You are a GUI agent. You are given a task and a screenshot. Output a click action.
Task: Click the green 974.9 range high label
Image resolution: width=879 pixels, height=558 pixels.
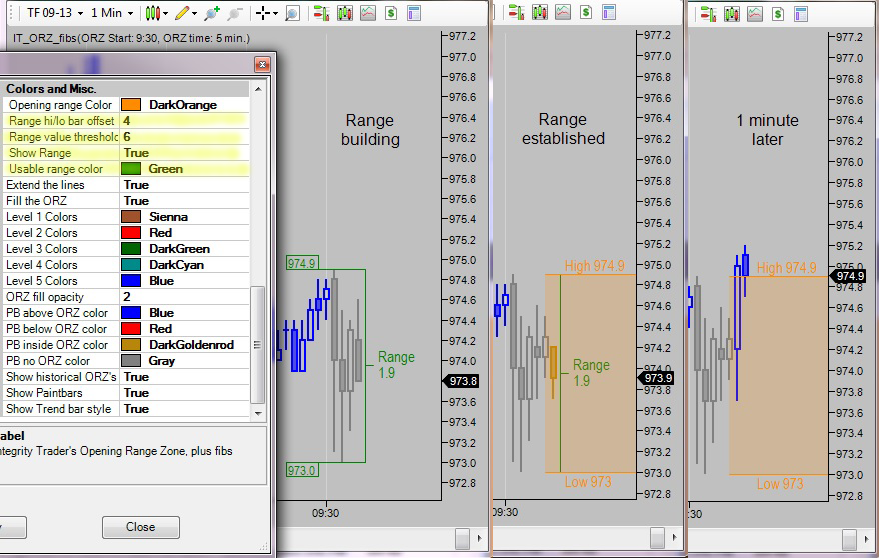tap(302, 263)
